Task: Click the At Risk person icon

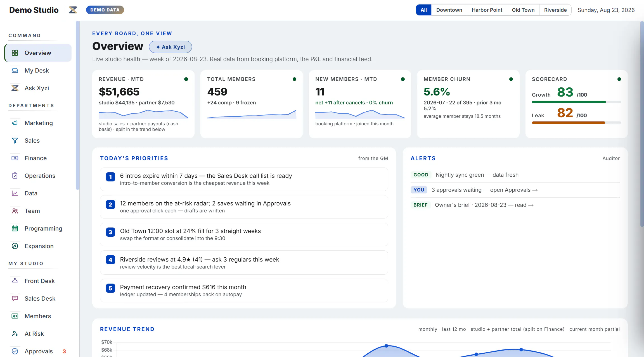Action: point(15,334)
